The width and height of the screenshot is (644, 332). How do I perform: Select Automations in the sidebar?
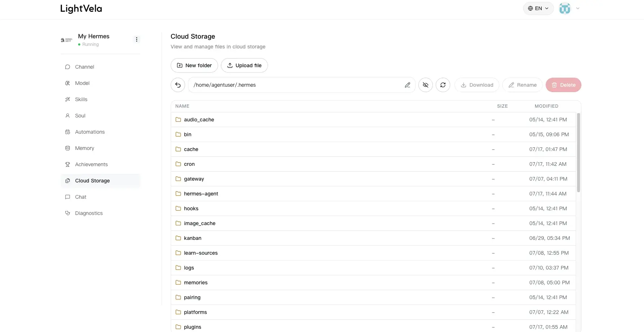pos(101,132)
